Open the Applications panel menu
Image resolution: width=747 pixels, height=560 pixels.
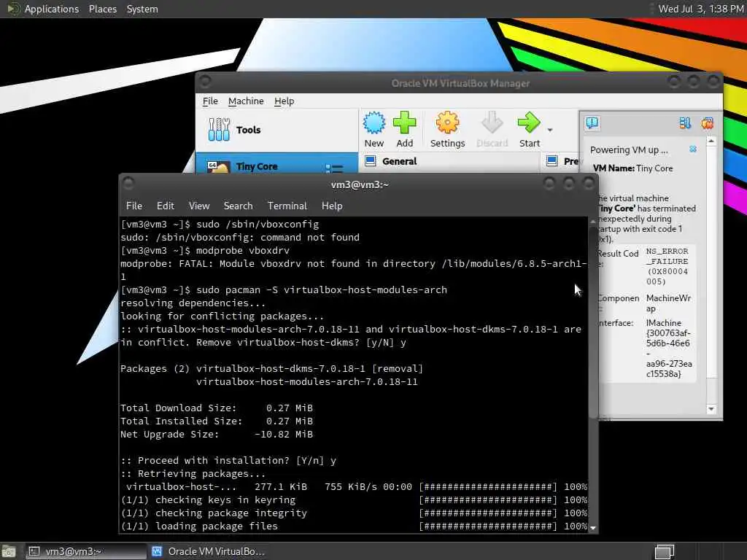(x=52, y=9)
